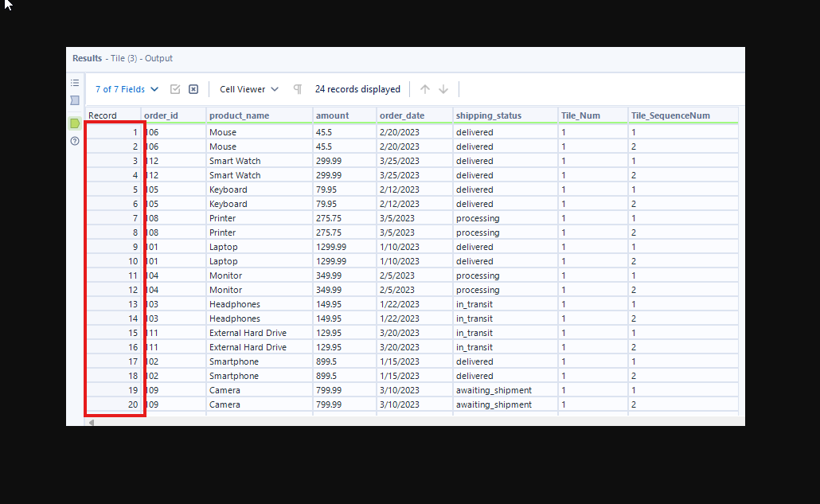The width and height of the screenshot is (820, 504).
Task: Select the awaiting_shipment cell in row 19
Action: tap(494, 390)
